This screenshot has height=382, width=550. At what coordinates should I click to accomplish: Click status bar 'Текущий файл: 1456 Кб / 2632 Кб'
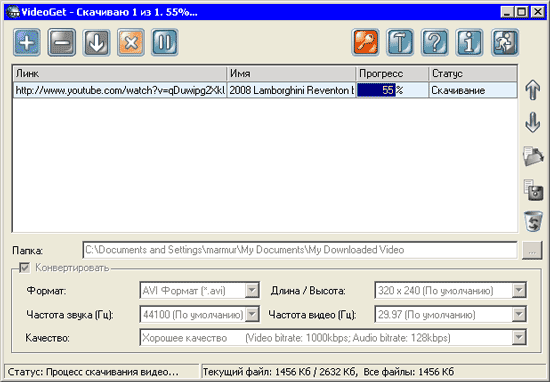point(280,371)
